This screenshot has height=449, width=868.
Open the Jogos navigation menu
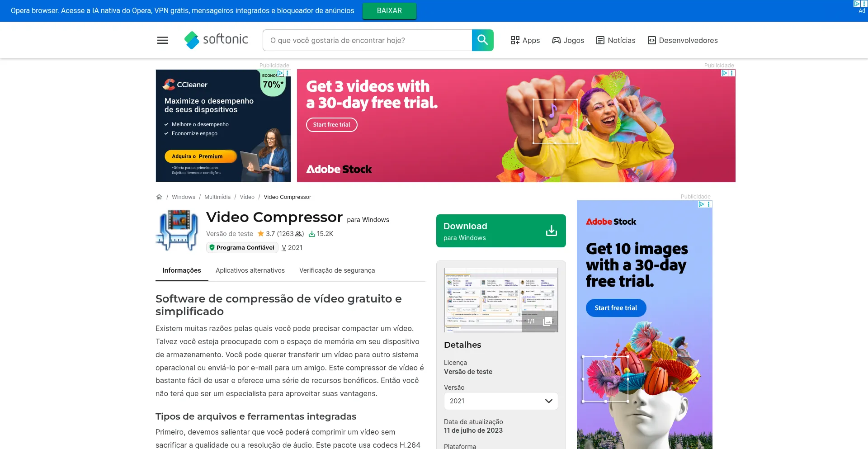tap(568, 40)
